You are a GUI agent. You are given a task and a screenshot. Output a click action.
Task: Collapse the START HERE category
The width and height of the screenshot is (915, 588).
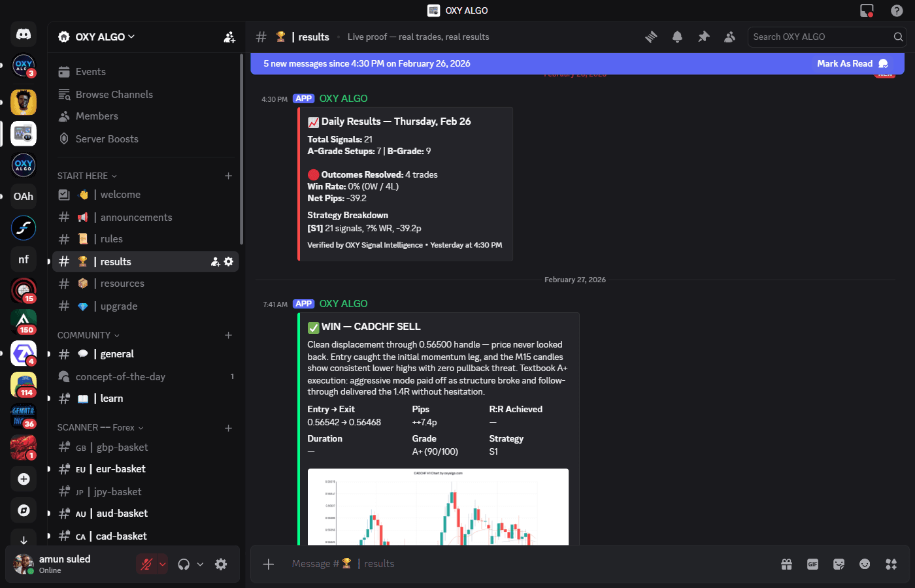pyautogui.click(x=82, y=175)
